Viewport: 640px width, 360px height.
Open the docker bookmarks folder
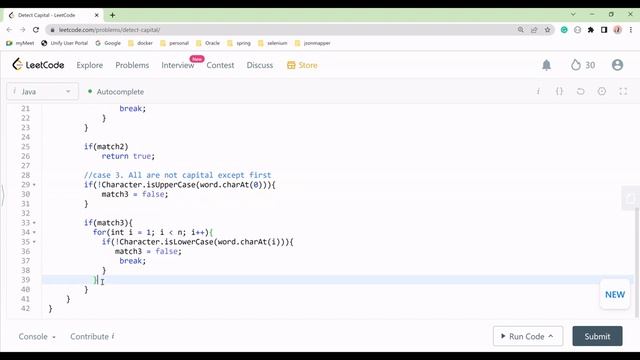pyautogui.click(x=140, y=43)
